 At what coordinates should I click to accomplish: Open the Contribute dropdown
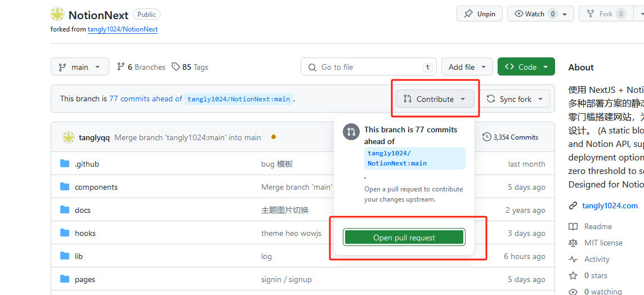(x=435, y=99)
